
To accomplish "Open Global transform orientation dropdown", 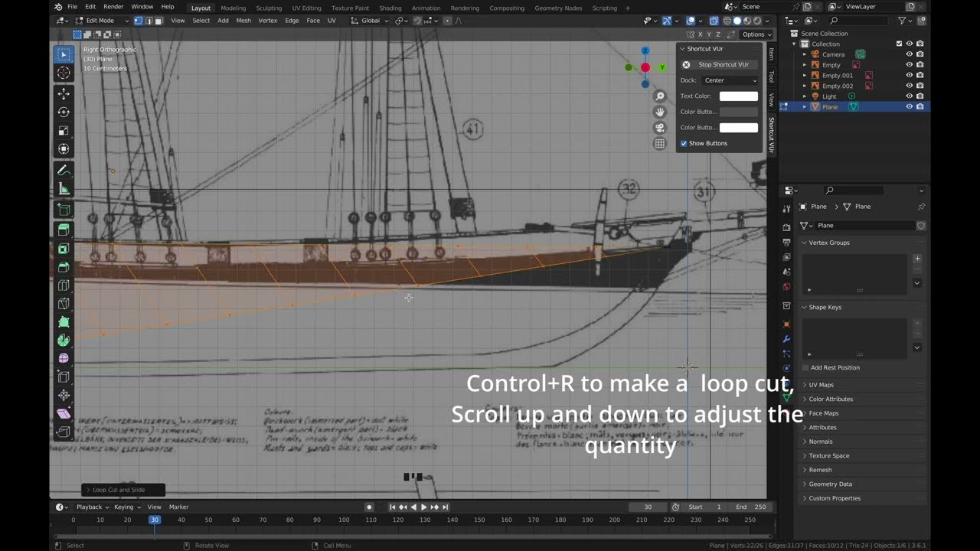I will [370, 21].
